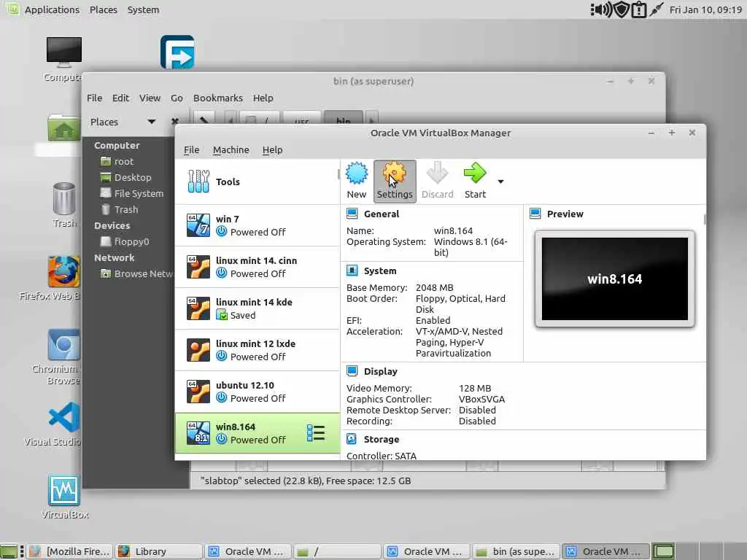Click the battery warning tray icon
The height and width of the screenshot is (560, 747).
click(x=638, y=10)
